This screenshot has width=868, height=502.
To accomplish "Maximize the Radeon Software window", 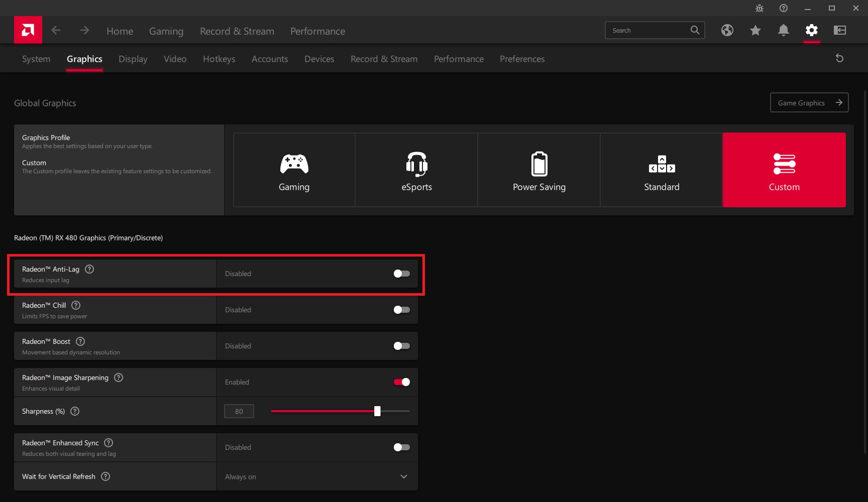I will (832, 8).
